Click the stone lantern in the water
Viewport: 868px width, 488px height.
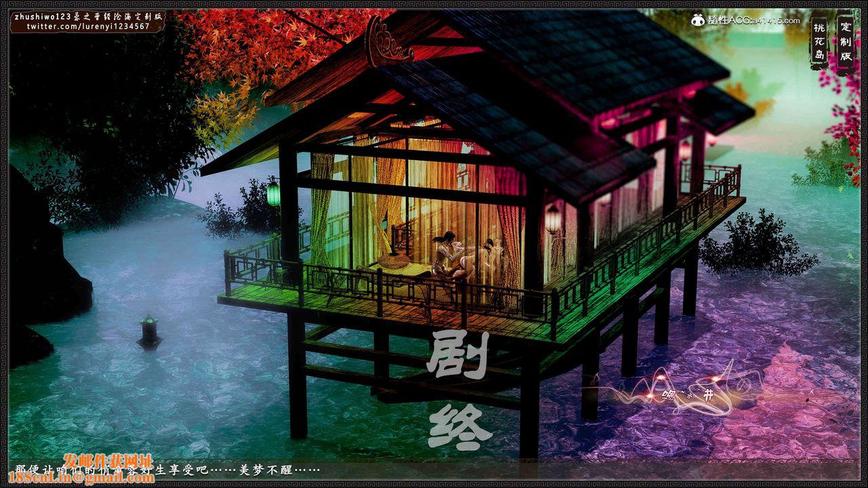click(x=149, y=332)
